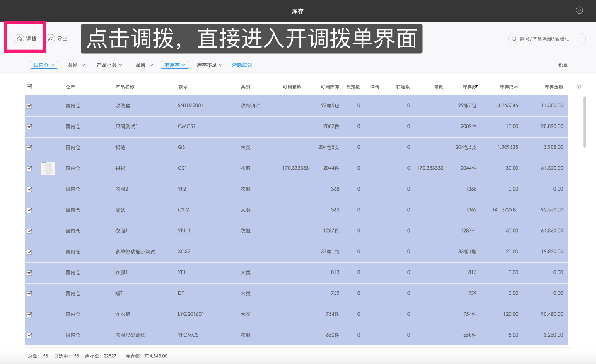Uncheck the 连衣裙 row checkbox
The image size is (596, 364).
[29, 314]
